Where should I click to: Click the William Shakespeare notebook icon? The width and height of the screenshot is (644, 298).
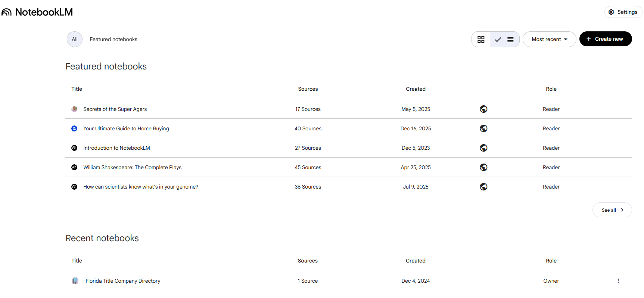pyautogui.click(x=74, y=167)
